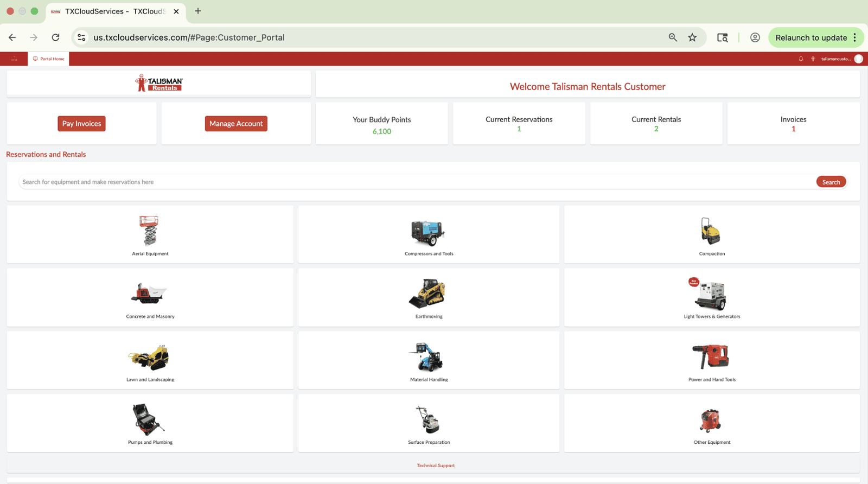View the Current Rentals count tile
The image size is (868, 484).
(656, 124)
